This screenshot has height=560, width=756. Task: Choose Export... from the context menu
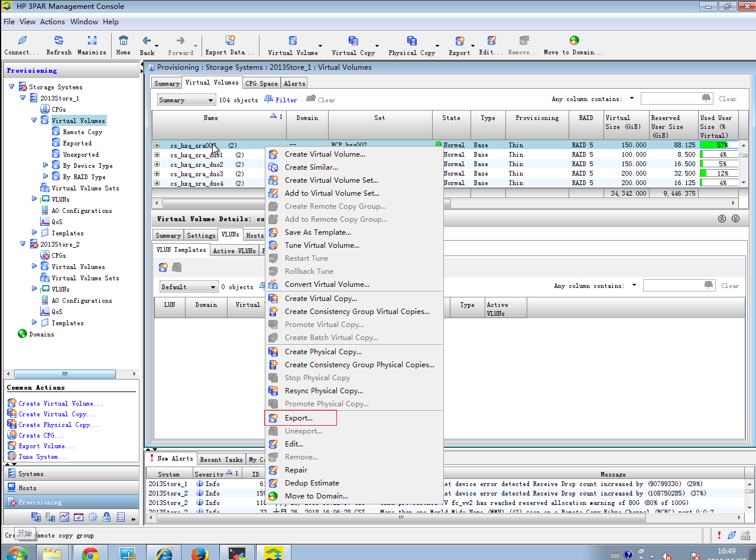pyautogui.click(x=298, y=418)
